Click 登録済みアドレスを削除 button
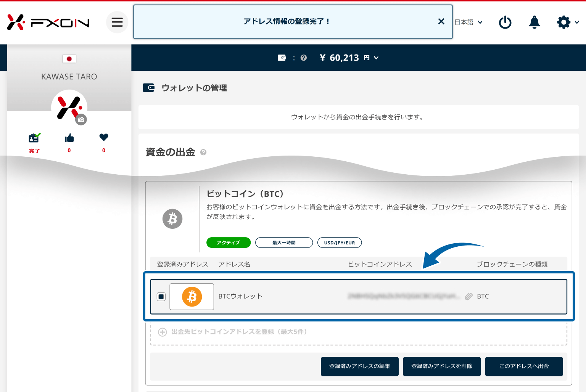The image size is (586, 392). click(x=441, y=366)
